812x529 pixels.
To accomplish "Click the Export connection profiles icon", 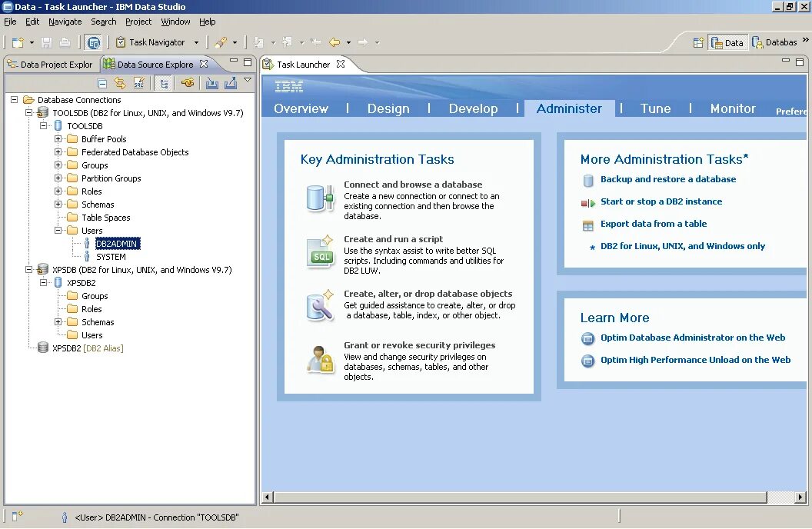I will (x=231, y=83).
